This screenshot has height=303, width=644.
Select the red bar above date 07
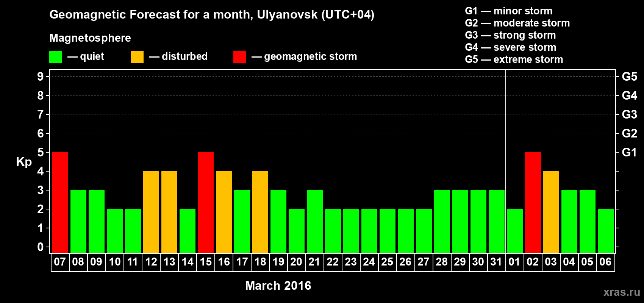[x=60, y=202]
